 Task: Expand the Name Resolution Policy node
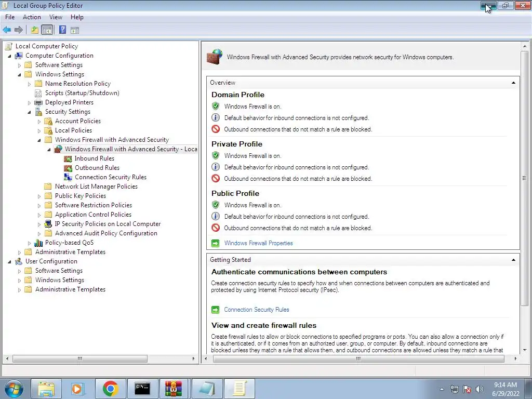click(x=29, y=84)
